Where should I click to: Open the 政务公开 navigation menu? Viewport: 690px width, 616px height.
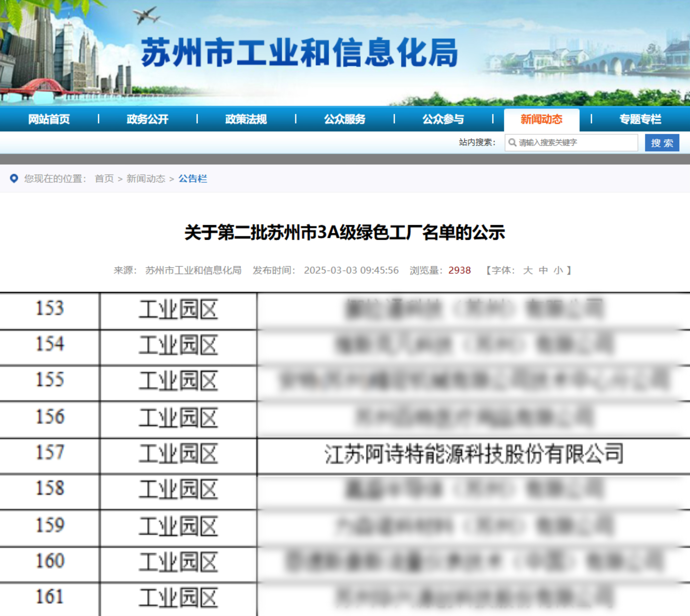(147, 119)
